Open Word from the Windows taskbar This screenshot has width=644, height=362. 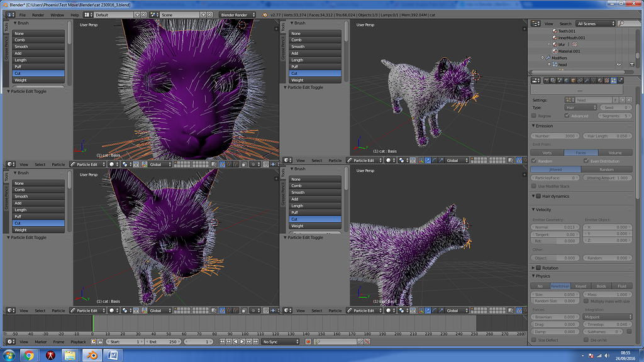click(x=113, y=355)
